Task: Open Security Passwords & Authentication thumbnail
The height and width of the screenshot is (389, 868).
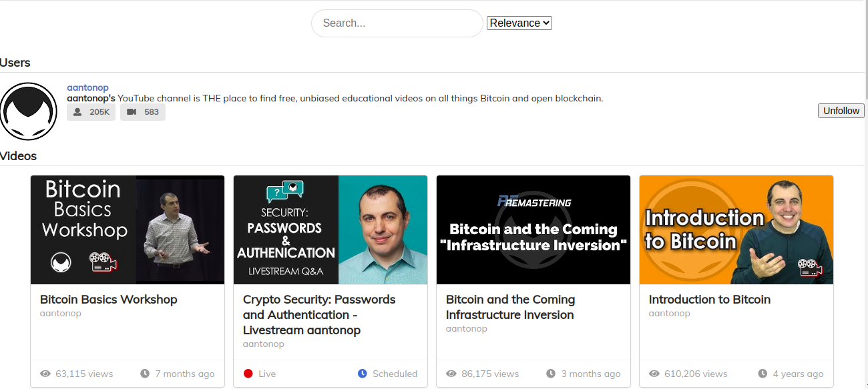Action: 331,230
